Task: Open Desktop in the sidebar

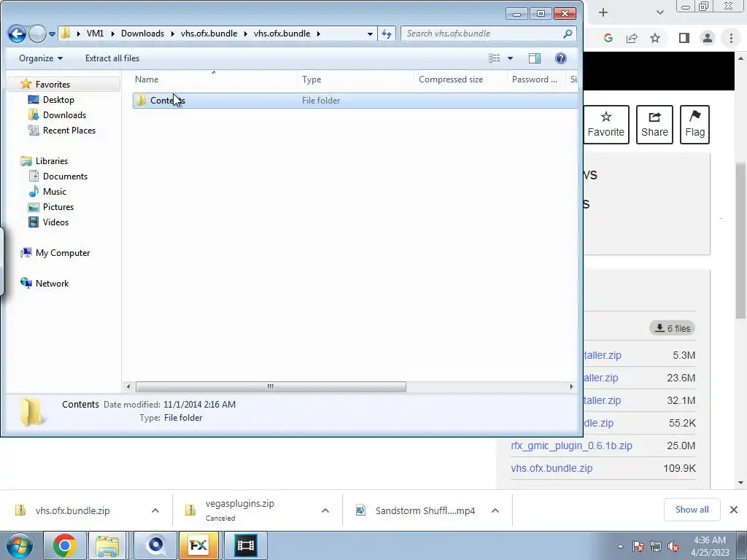Action: (x=58, y=99)
